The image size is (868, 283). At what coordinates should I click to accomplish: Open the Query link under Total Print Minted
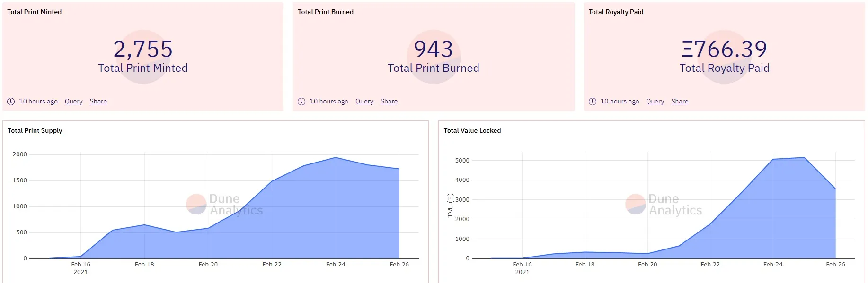73,102
